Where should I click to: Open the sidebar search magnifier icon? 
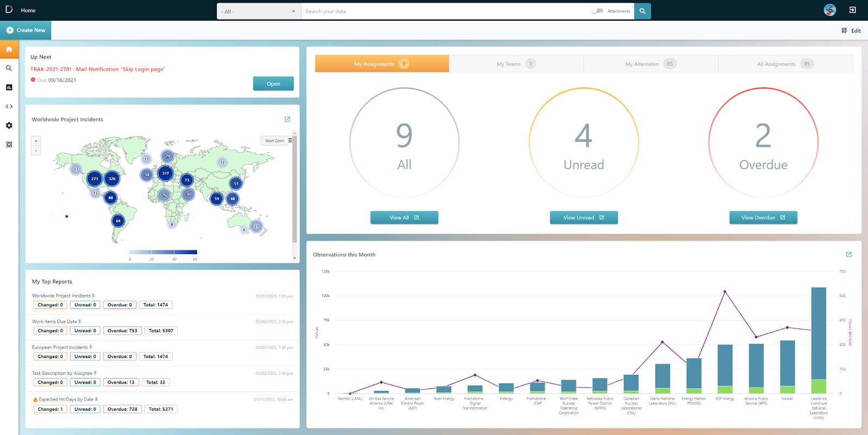coord(9,68)
